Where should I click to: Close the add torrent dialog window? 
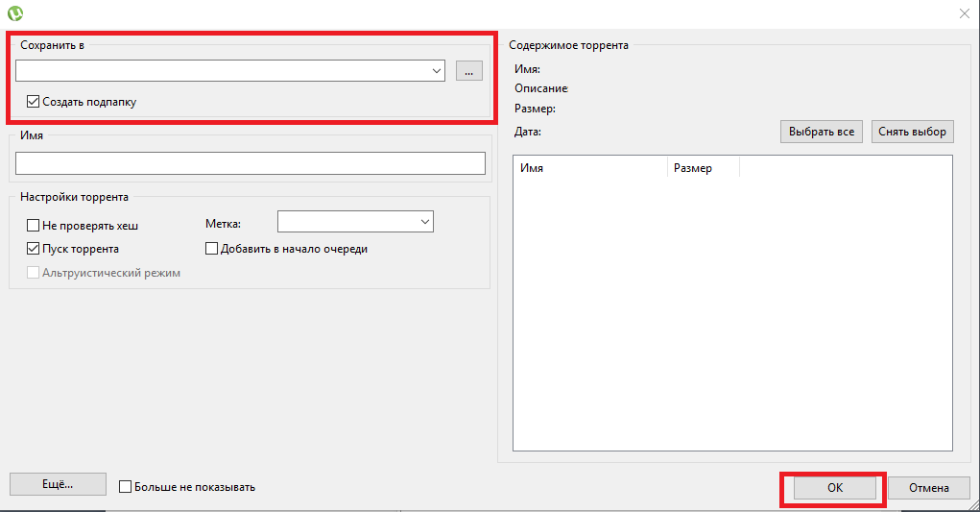coord(964,13)
